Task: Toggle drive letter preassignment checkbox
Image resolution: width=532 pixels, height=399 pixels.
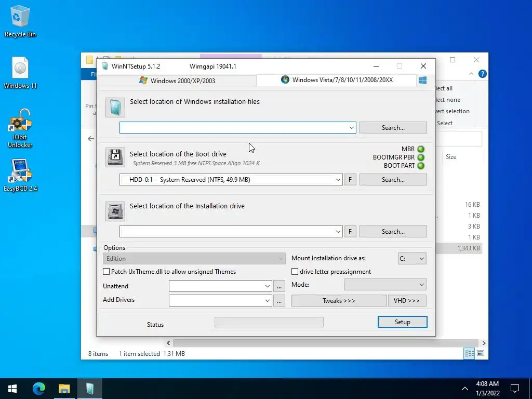Action: 295,271
